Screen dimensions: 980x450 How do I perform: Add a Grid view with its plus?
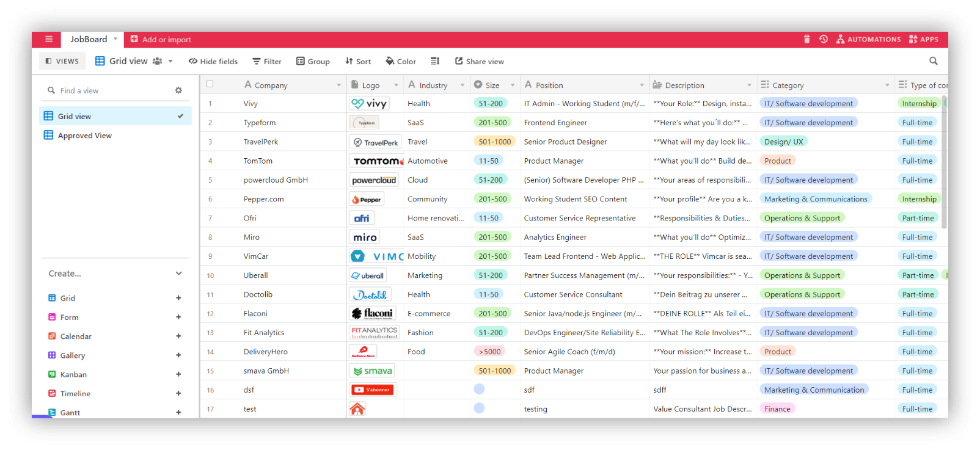(x=178, y=298)
